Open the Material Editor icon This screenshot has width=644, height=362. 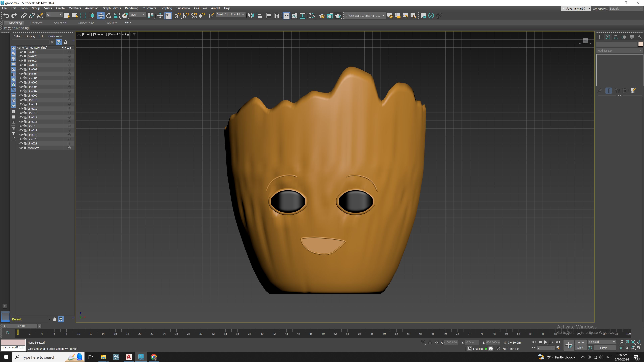point(312,16)
